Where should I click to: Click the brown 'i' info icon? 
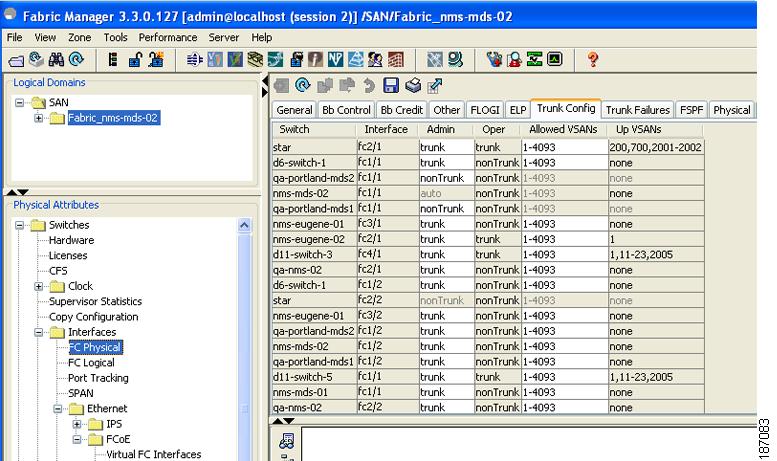[x=316, y=59]
